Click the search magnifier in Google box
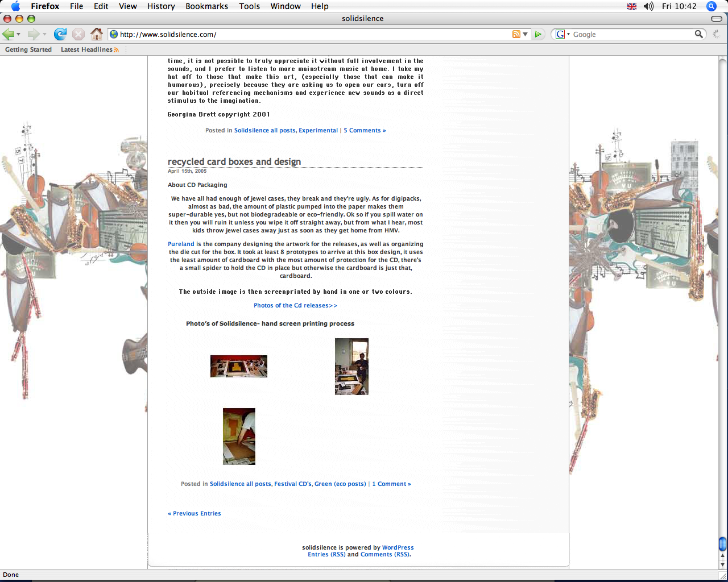The width and height of the screenshot is (728, 582). [x=698, y=34]
